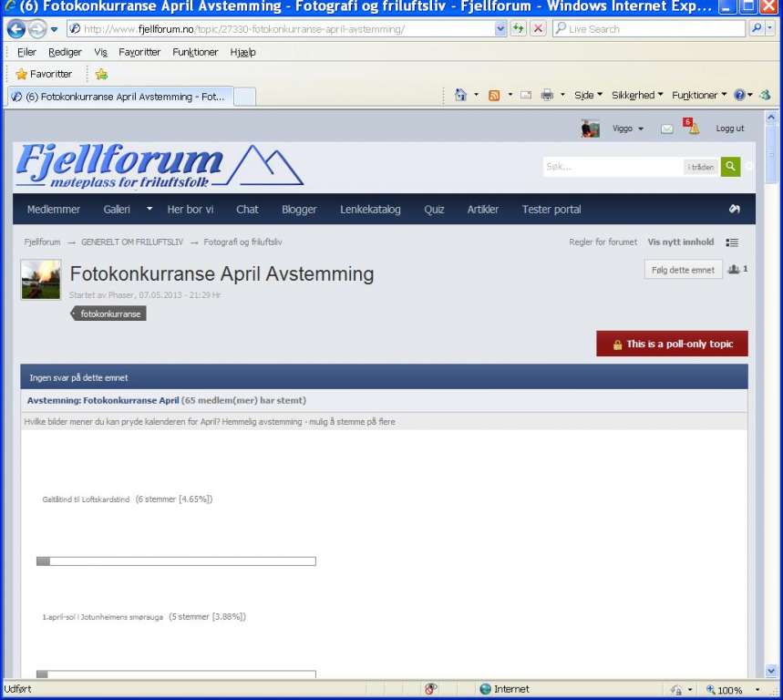Image resolution: width=783 pixels, height=700 pixels.
Task: Click the RSS feeds icon in toolbar
Action: click(x=494, y=95)
